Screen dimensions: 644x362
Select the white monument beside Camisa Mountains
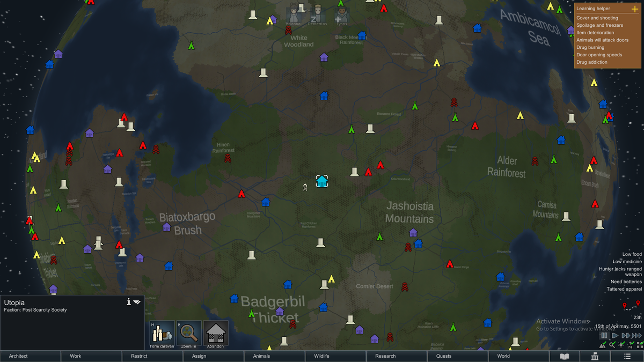(566, 216)
